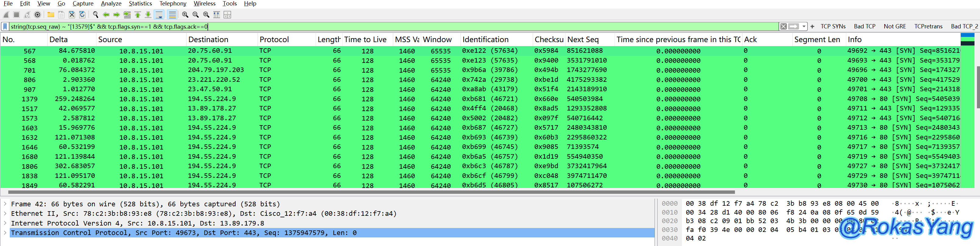Click the Resize columns to content icon
The image size is (980, 246).
click(x=216, y=15)
